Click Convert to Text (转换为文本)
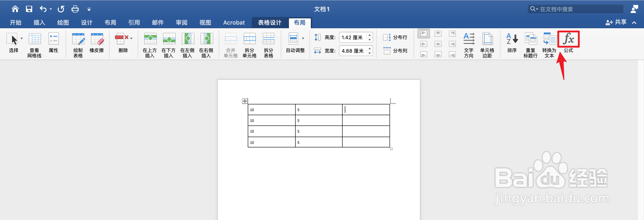Viewport: 644px width, 220px height. [x=549, y=45]
